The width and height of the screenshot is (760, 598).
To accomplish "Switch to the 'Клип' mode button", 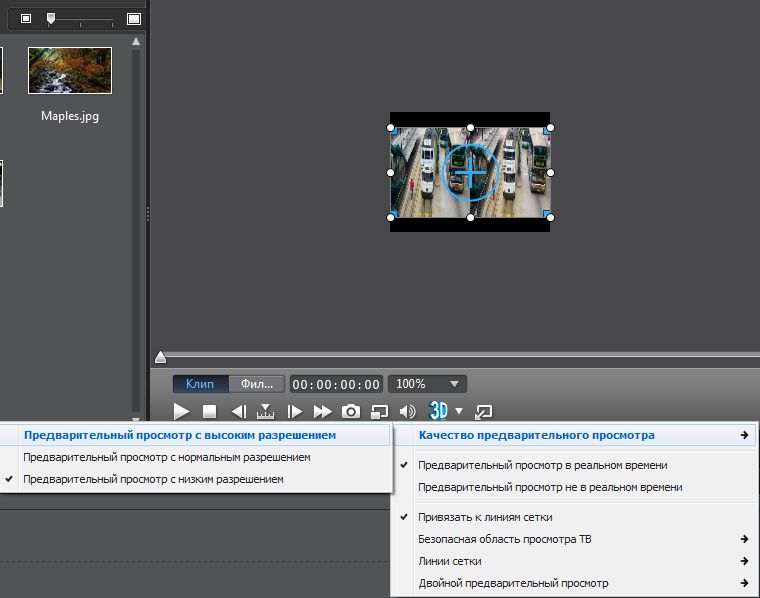I will [200, 384].
